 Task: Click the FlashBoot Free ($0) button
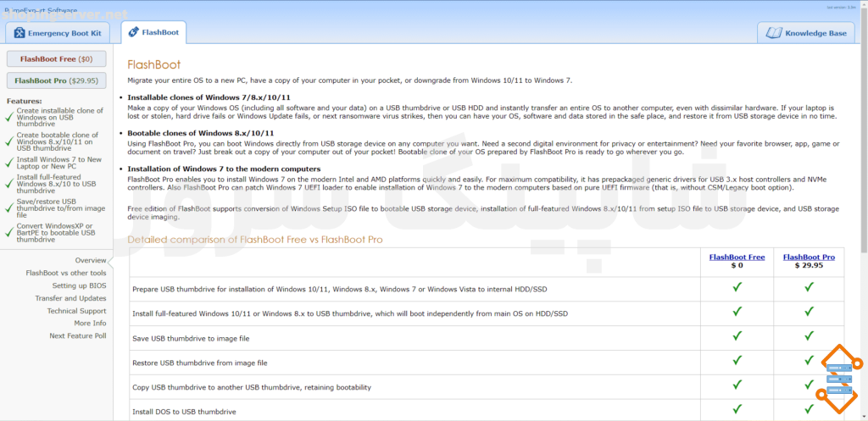57,58
